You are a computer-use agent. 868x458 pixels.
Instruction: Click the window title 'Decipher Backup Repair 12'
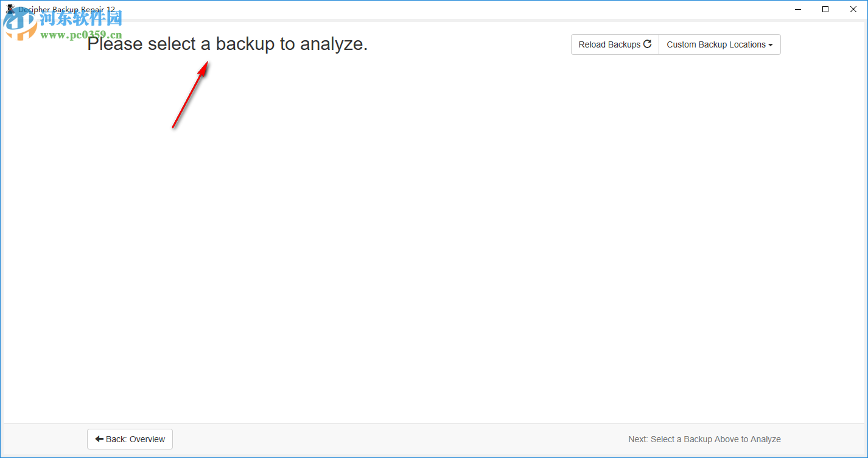66,9
